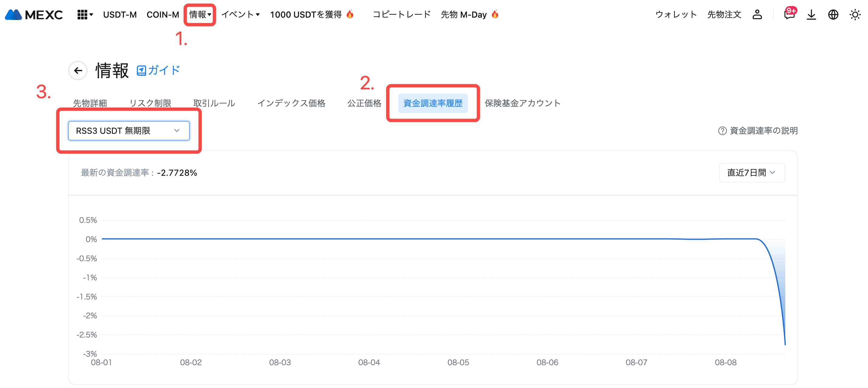Screen dimensions: 868x388
Task: Click the download app icon
Action: (811, 15)
